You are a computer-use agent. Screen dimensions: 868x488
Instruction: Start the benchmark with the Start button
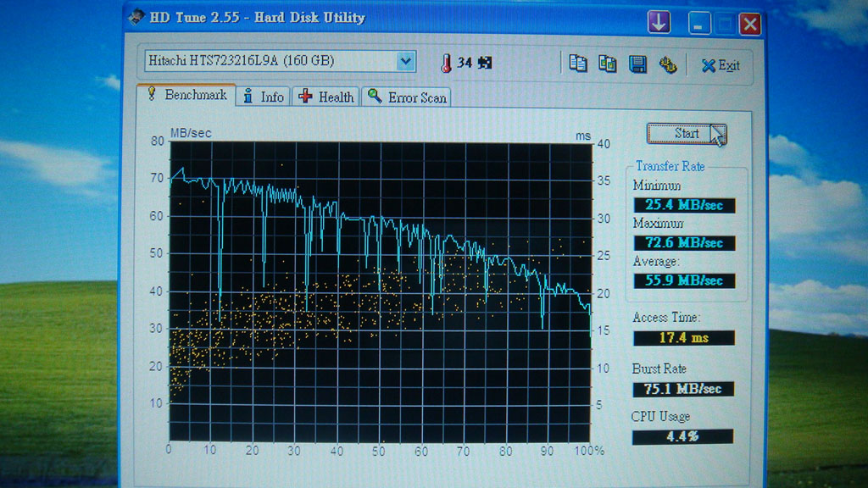point(687,133)
